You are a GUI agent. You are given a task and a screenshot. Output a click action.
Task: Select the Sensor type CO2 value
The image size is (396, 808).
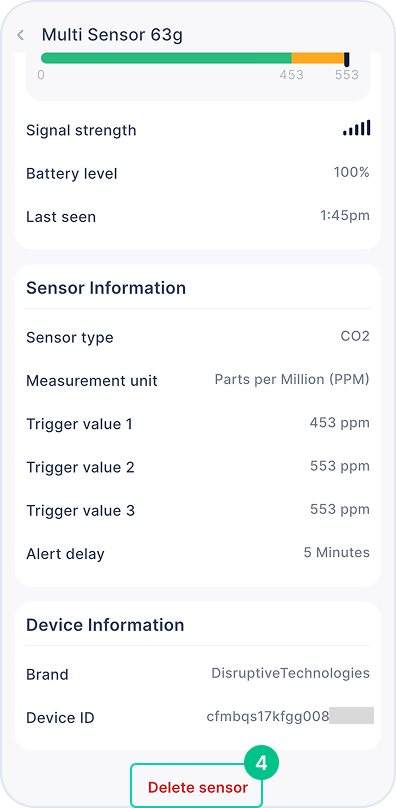coord(355,336)
